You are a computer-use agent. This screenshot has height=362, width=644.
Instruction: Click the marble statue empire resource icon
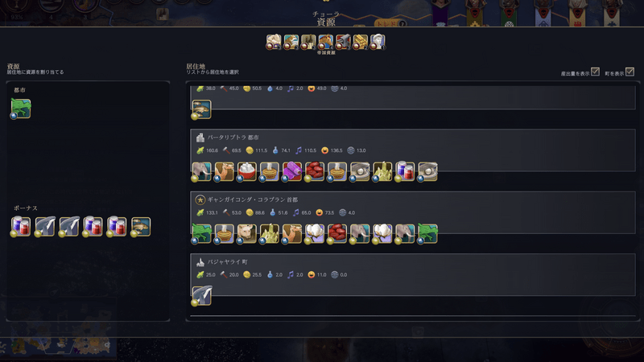[378, 42]
